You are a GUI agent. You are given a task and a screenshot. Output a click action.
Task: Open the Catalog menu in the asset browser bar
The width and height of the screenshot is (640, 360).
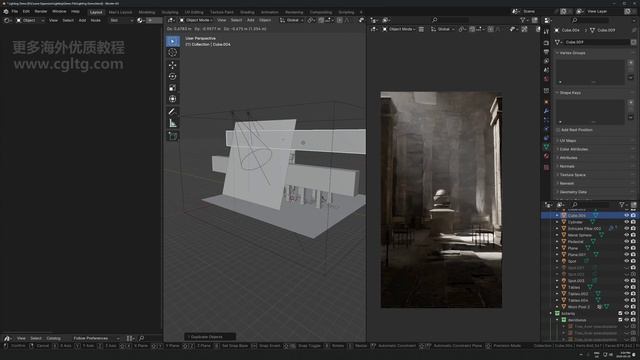coord(53,338)
